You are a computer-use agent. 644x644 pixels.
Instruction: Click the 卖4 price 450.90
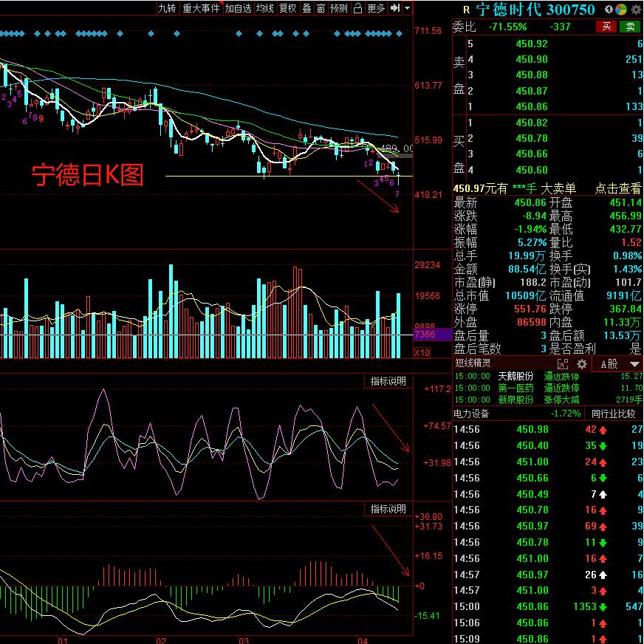click(532, 59)
